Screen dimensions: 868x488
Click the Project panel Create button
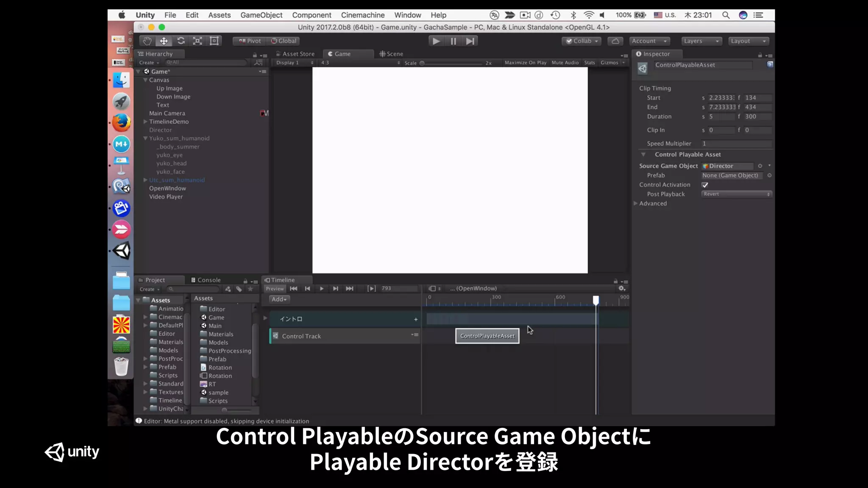150,289
